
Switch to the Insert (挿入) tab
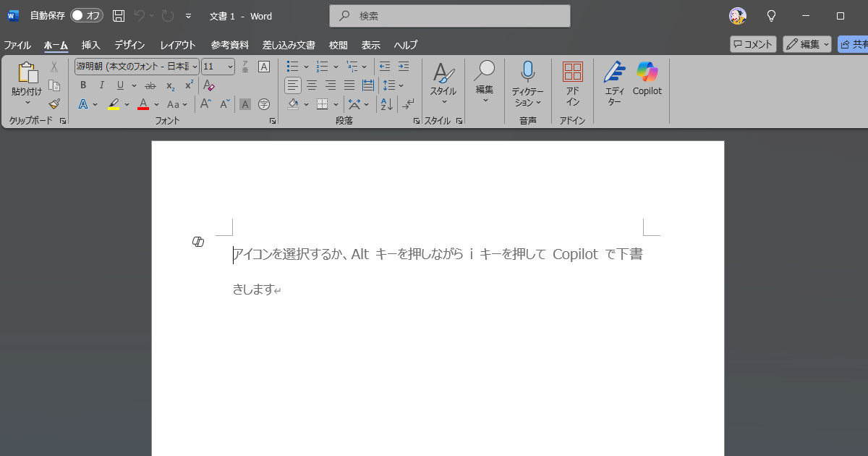point(91,45)
